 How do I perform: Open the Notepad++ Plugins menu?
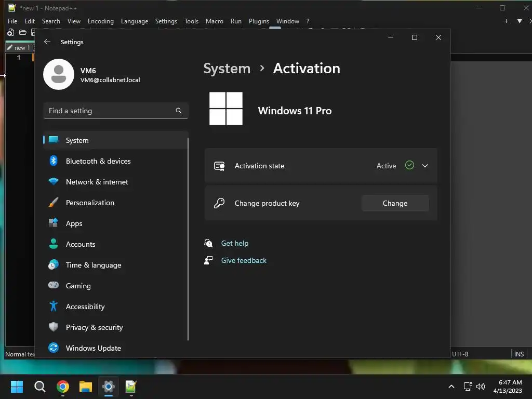coord(259,21)
